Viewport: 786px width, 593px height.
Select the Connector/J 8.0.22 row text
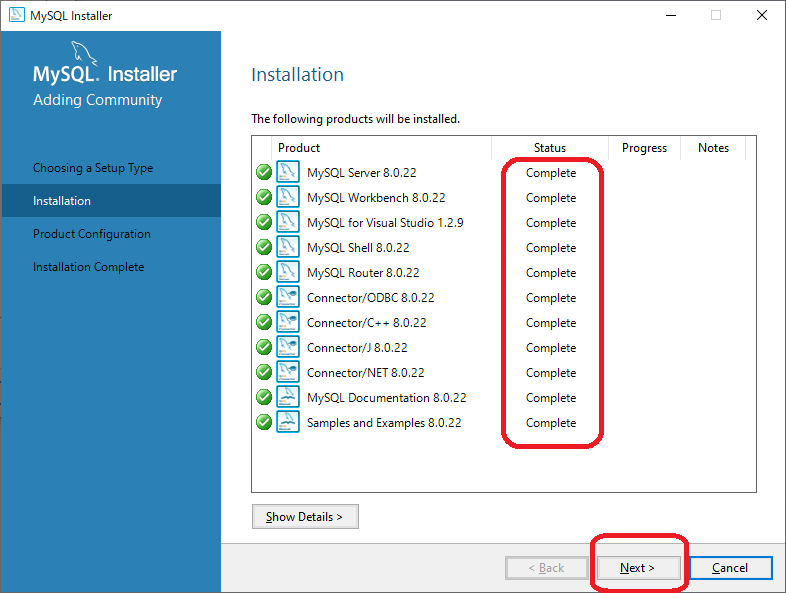(357, 348)
